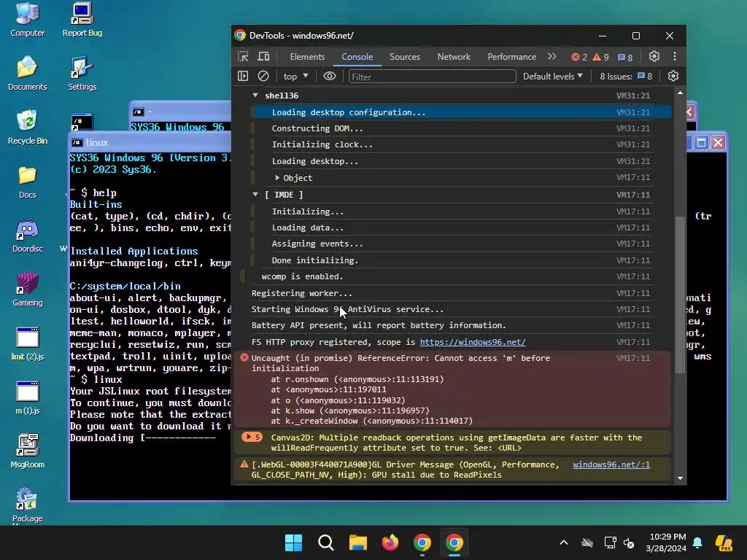Switch to the Sources tab
747x560 pixels.
pos(405,57)
